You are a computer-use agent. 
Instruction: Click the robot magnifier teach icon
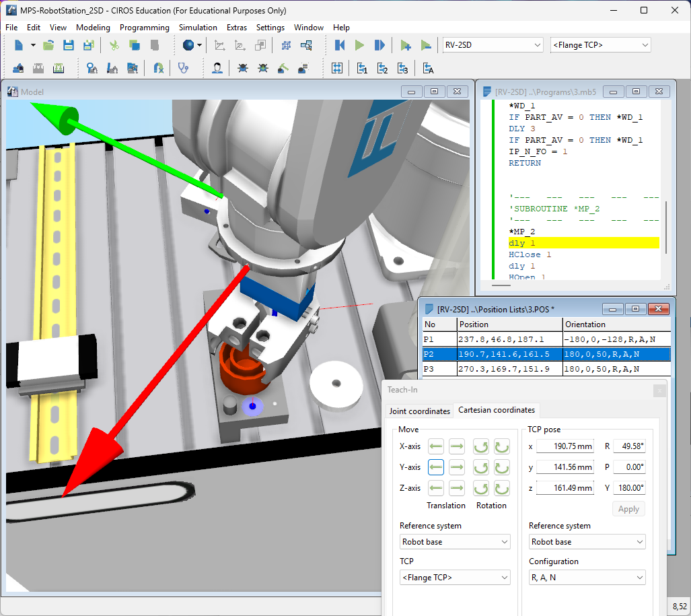point(92,69)
